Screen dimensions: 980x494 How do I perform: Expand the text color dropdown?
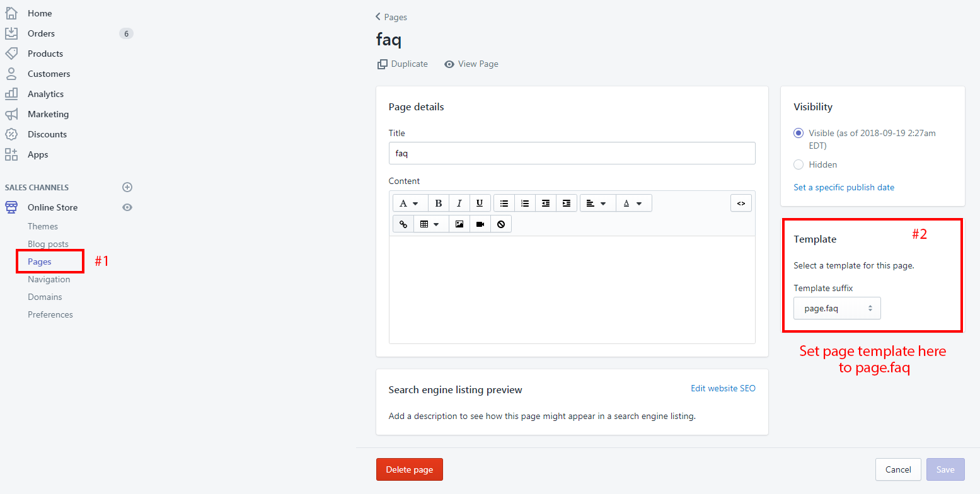point(633,203)
